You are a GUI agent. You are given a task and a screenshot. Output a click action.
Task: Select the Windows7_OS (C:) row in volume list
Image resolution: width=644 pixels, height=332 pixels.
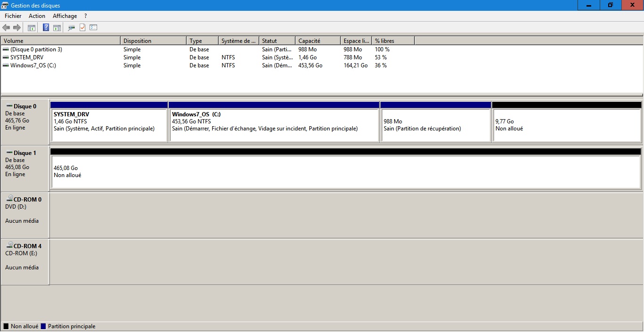pos(33,65)
